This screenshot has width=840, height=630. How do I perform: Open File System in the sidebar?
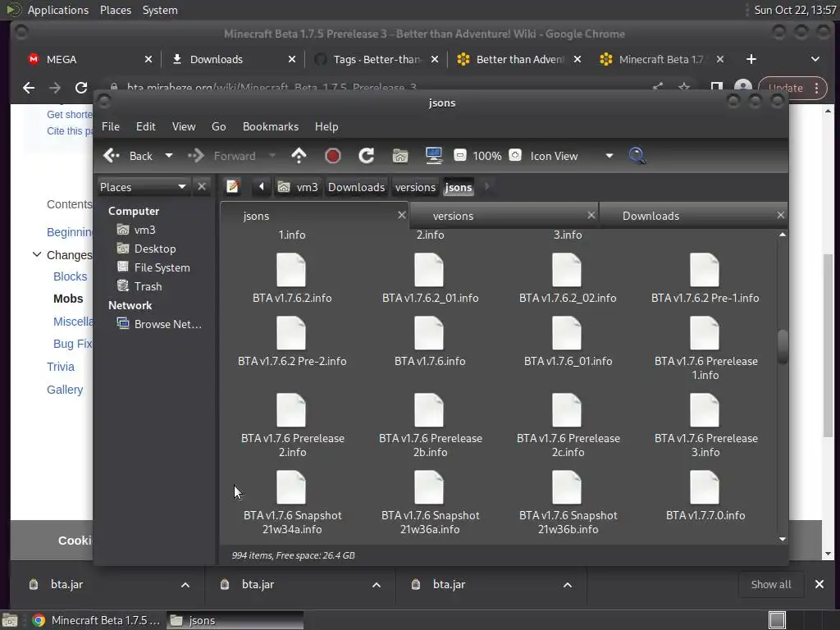pos(162,267)
